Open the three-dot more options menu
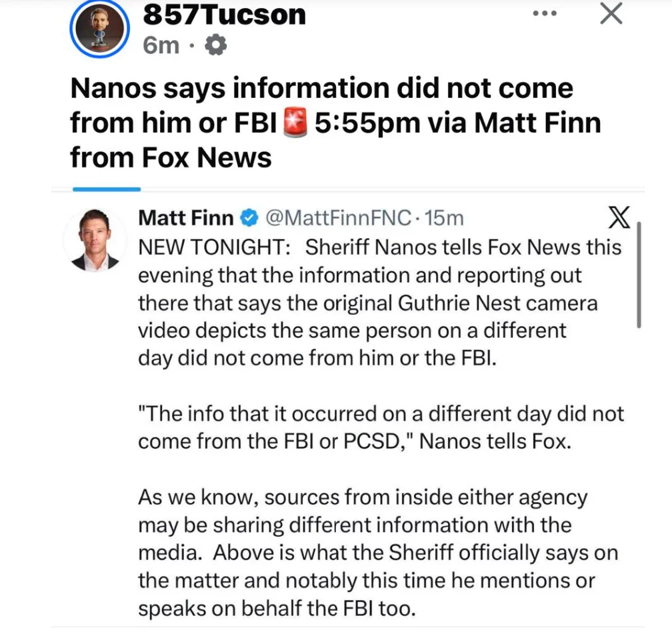This screenshot has height=632, width=672. pos(549,15)
